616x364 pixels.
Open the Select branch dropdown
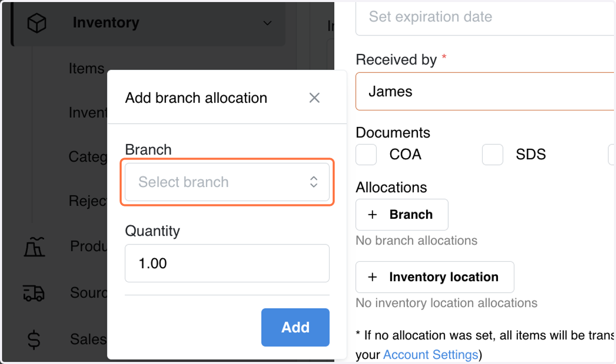[x=227, y=182]
